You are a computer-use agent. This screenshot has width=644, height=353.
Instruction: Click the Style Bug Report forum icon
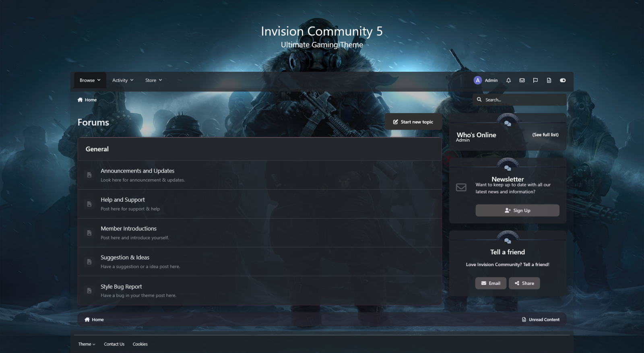coord(89,291)
